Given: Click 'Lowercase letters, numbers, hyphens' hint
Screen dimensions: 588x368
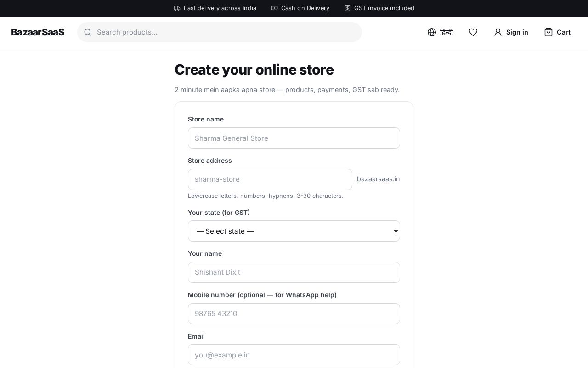Looking at the screenshot, I should (266, 196).
